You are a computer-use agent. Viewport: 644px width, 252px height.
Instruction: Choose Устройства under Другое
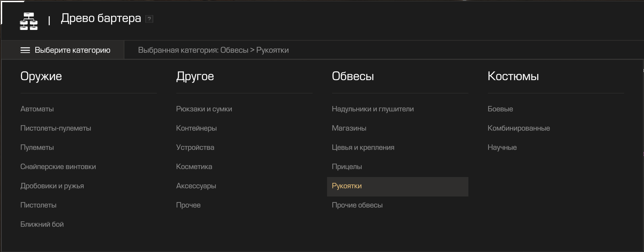tap(195, 147)
